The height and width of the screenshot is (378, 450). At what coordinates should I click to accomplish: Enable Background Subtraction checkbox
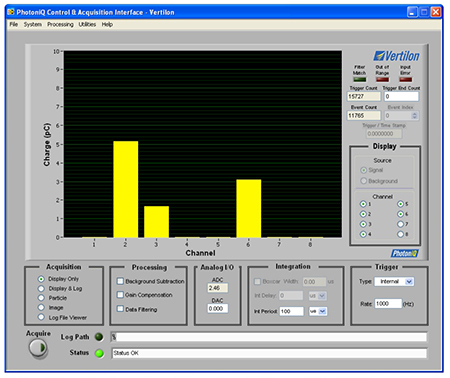[x=120, y=281]
